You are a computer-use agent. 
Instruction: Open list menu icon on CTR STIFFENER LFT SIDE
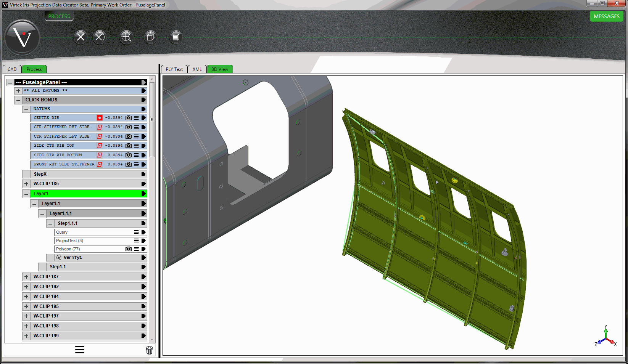pos(137,136)
